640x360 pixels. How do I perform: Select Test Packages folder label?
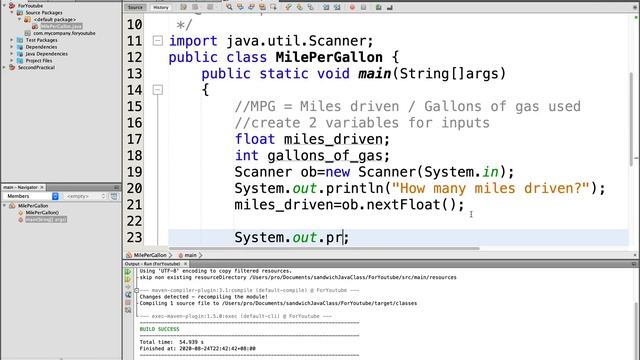pyautogui.click(x=41, y=40)
